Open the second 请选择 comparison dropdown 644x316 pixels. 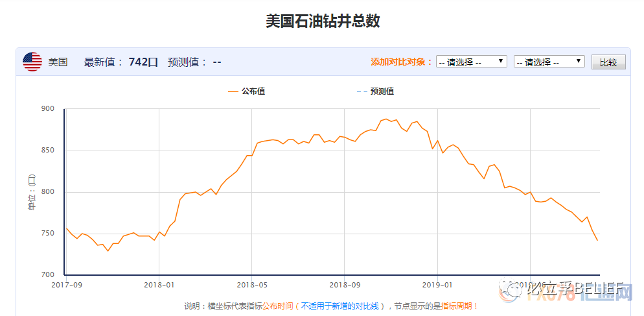tap(549, 62)
